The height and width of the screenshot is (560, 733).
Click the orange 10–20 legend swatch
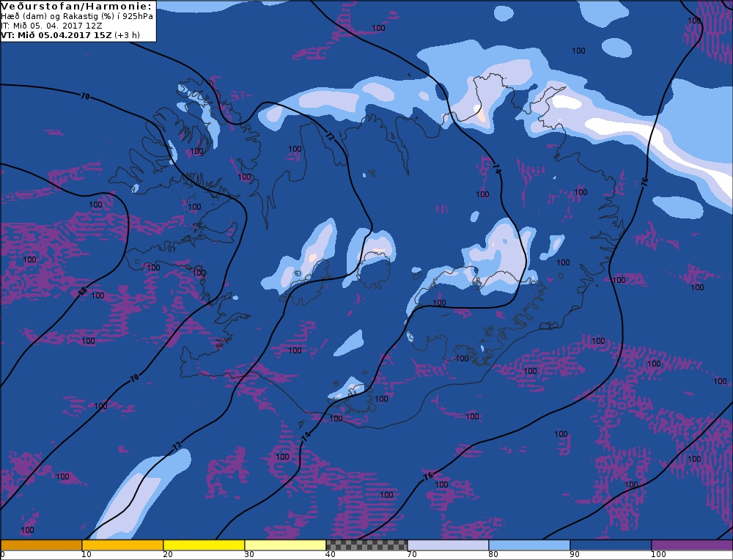click(122, 545)
